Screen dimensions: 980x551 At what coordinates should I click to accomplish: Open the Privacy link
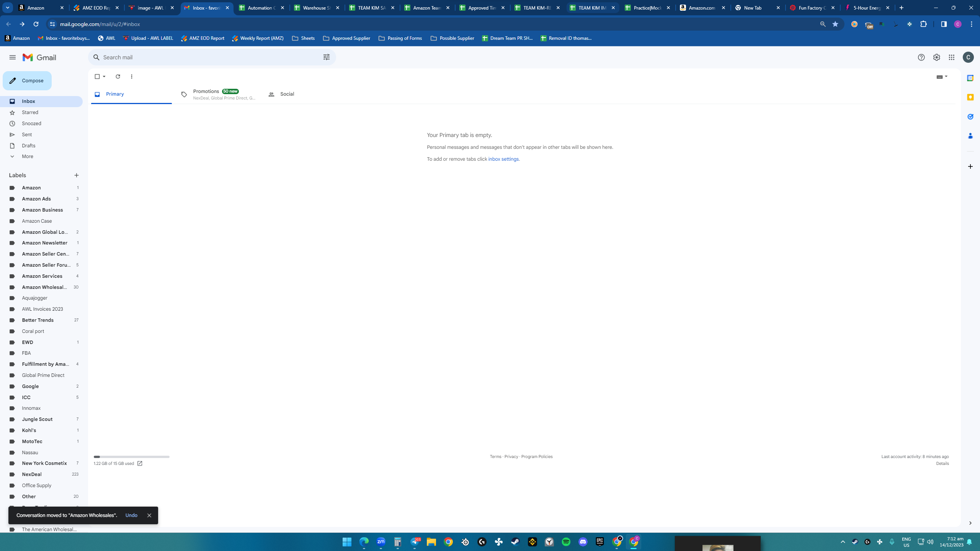(511, 457)
